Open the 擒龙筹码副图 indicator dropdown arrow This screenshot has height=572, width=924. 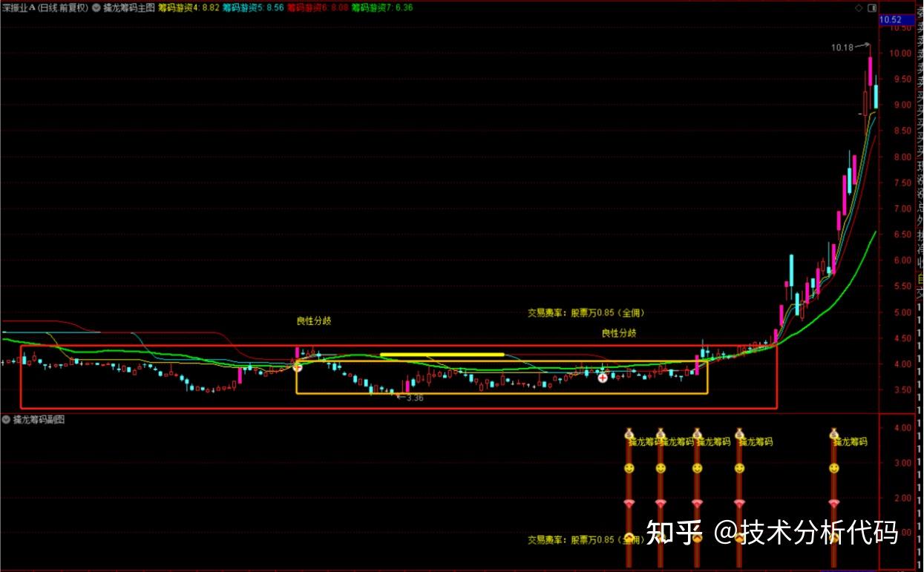(x=7, y=420)
